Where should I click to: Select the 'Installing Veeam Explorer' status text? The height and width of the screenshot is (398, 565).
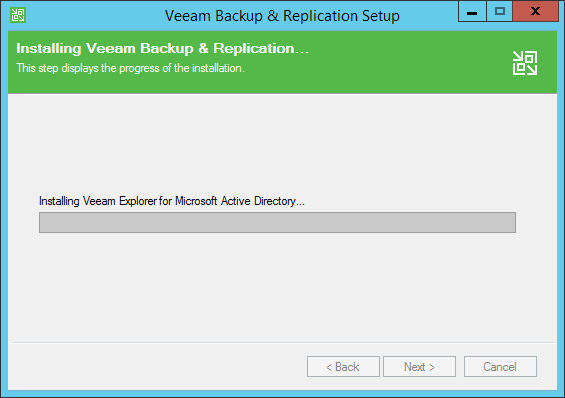[x=172, y=201]
